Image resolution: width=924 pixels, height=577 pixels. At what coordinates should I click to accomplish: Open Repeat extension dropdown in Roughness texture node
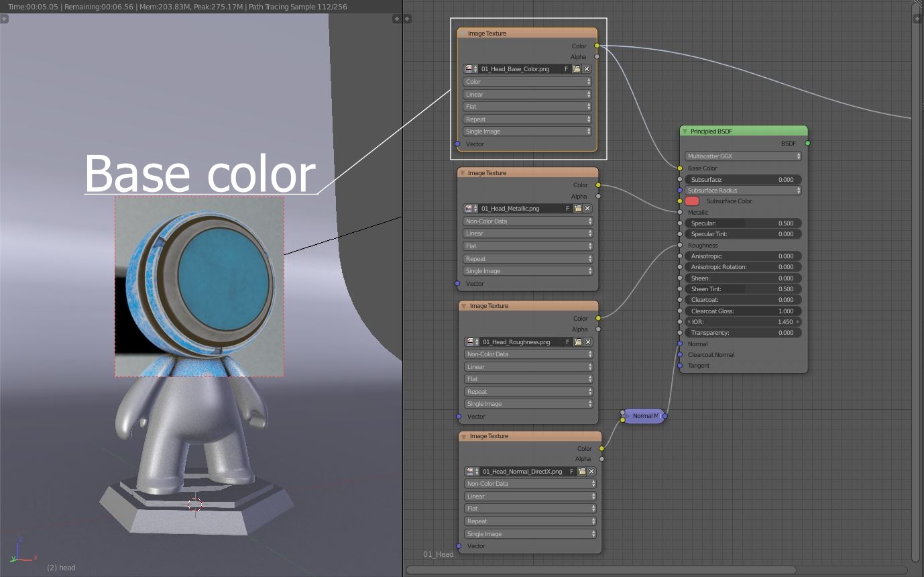(x=529, y=392)
